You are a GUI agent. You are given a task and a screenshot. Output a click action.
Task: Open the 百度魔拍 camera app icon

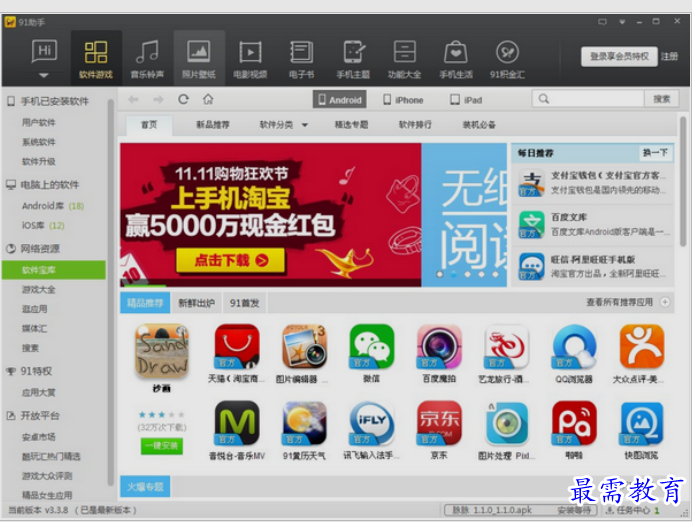[439, 346]
